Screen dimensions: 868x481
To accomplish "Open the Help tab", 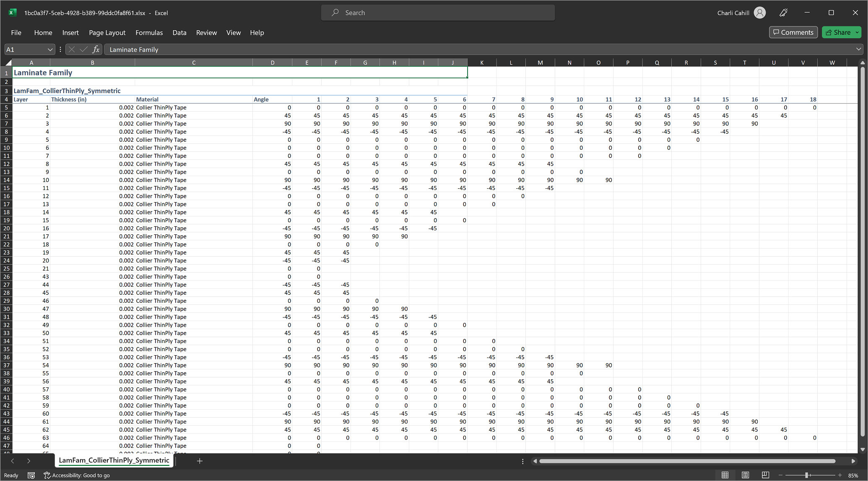I will point(257,32).
